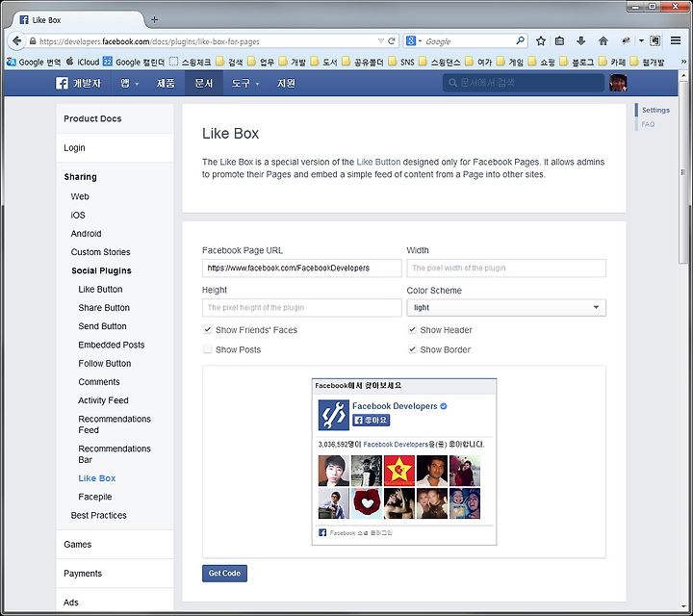
Task: Click the Width input field
Action: pyautogui.click(x=506, y=268)
